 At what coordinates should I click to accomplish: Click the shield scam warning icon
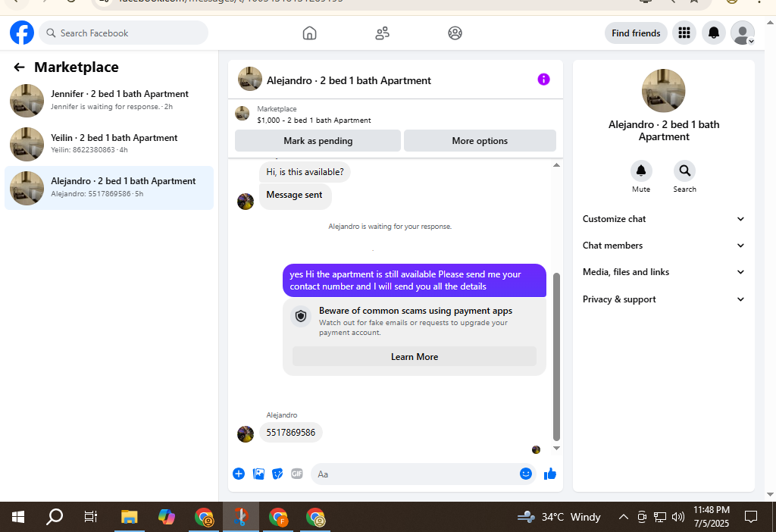pos(301,316)
